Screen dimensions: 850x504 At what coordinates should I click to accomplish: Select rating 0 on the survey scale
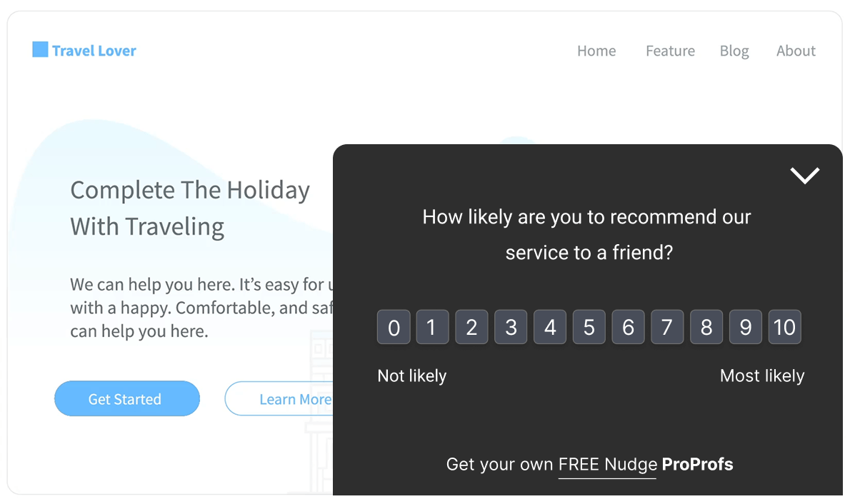tap(394, 327)
